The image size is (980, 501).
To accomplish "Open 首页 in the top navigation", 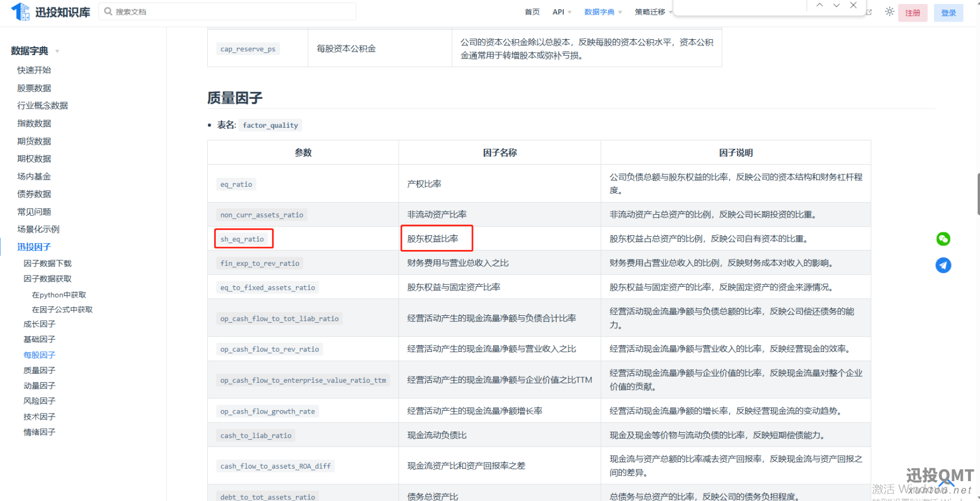I will click(x=532, y=12).
